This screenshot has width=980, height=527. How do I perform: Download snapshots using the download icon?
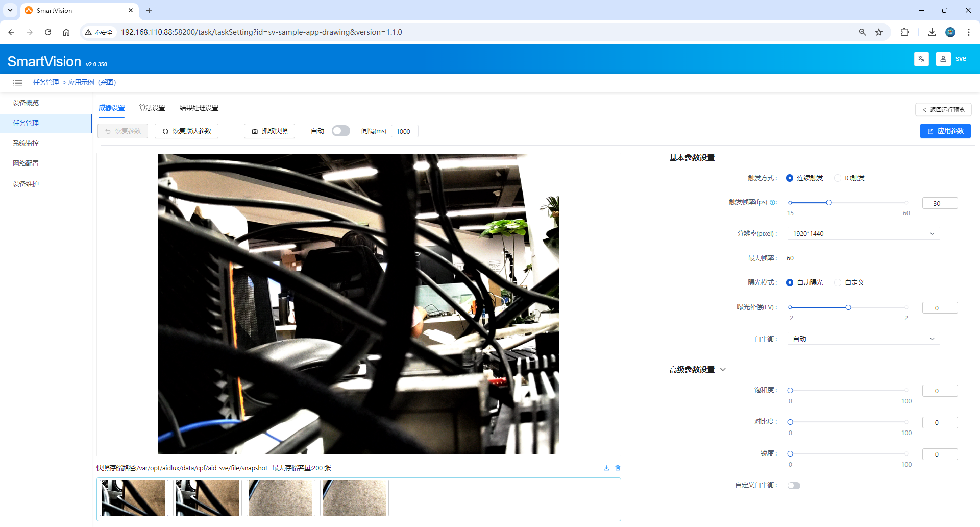[606, 468]
